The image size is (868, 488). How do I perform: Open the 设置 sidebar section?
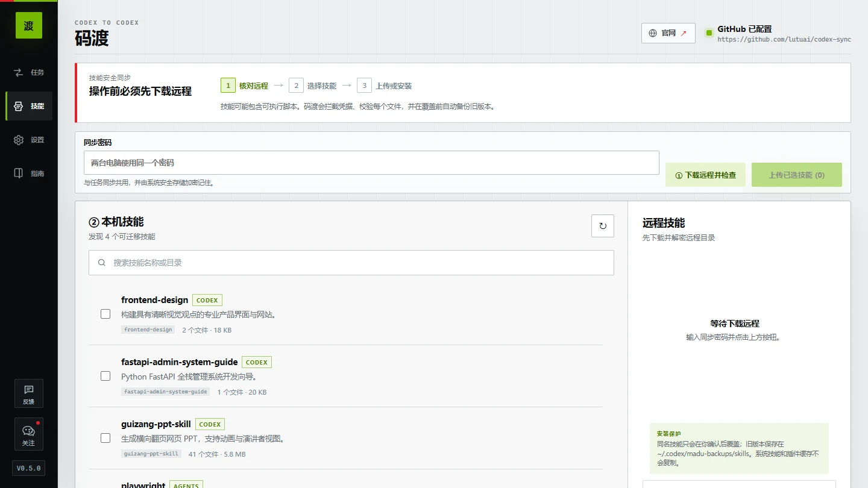click(x=29, y=140)
